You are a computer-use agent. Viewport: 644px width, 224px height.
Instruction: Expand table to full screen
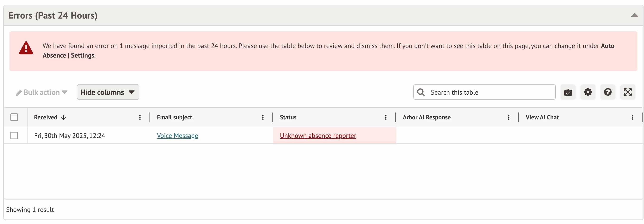[x=627, y=92]
